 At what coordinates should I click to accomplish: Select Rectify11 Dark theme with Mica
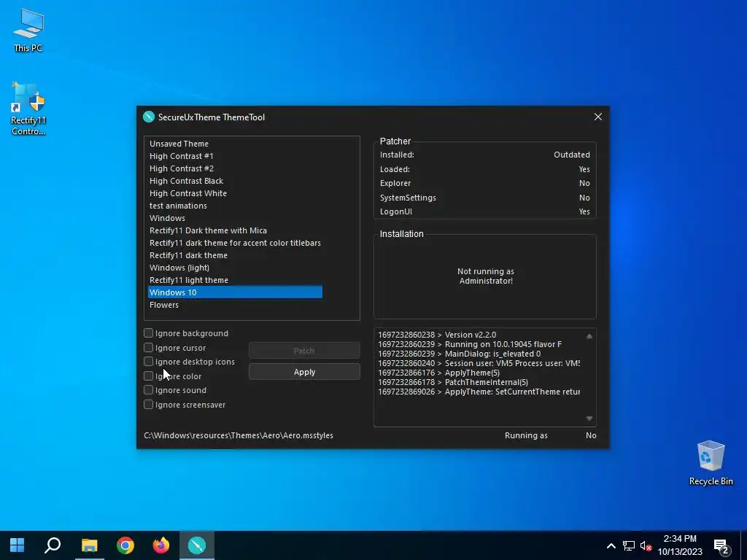208,230
